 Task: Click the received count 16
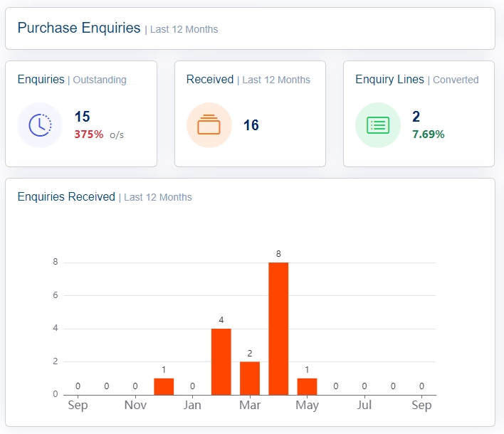point(251,125)
